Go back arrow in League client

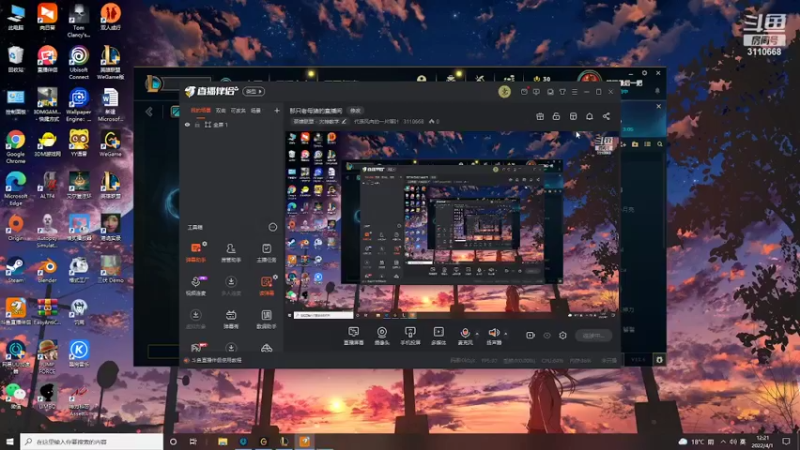(x=148, y=111)
